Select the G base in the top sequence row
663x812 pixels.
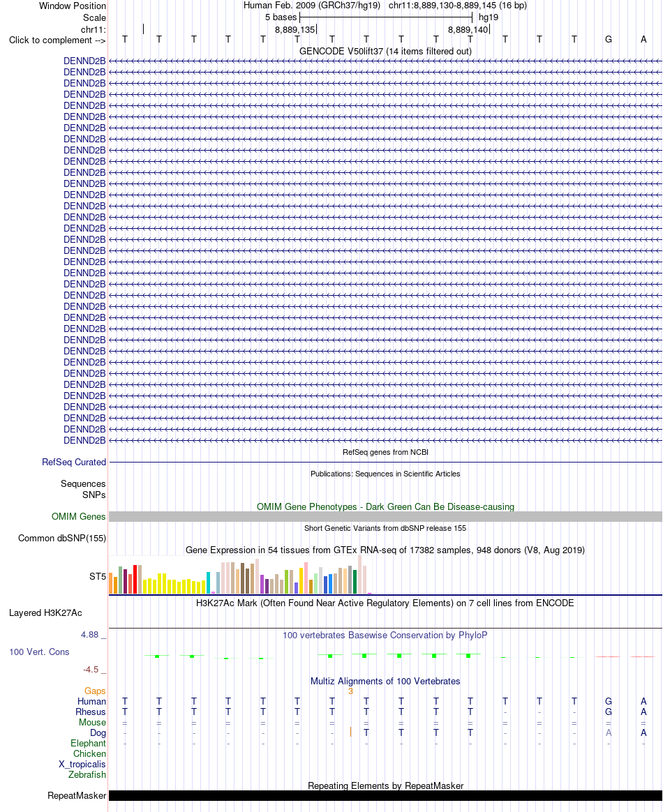(x=609, y=39)
